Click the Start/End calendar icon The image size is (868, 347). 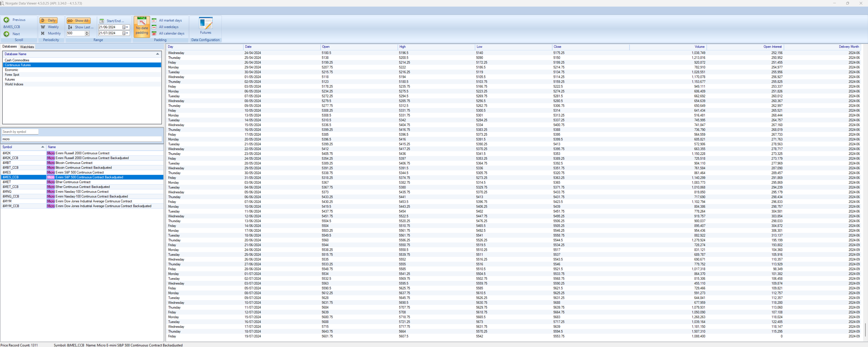[x=101, y=21]
